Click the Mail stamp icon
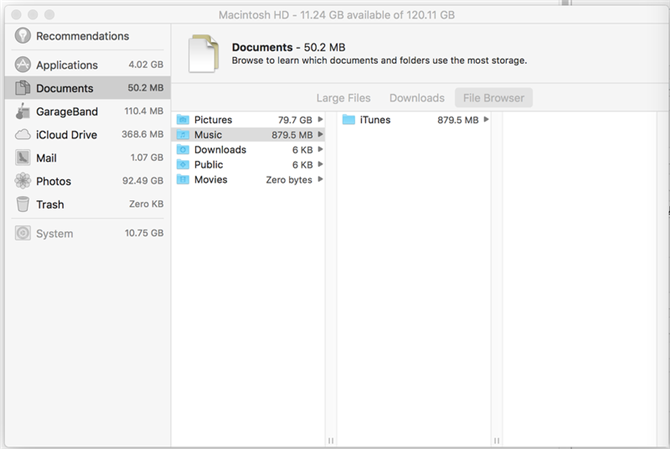Screen dimensions: 670x449 23,158
